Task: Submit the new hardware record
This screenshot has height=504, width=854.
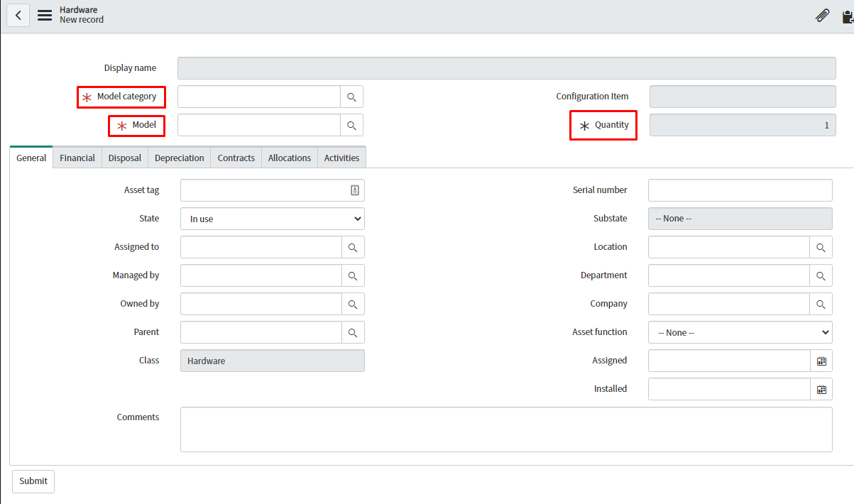Action: [33, 481]
